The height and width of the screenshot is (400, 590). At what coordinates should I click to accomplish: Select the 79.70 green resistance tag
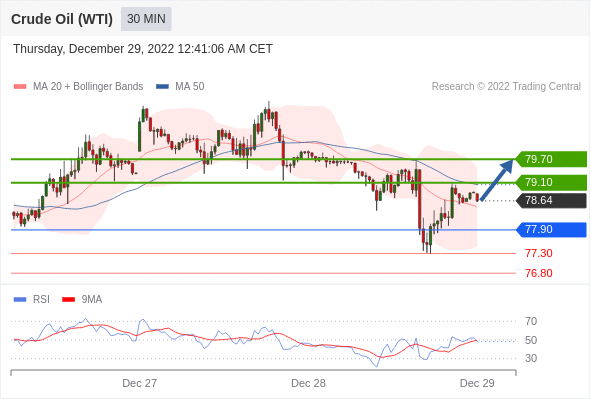tap(551, 159)
